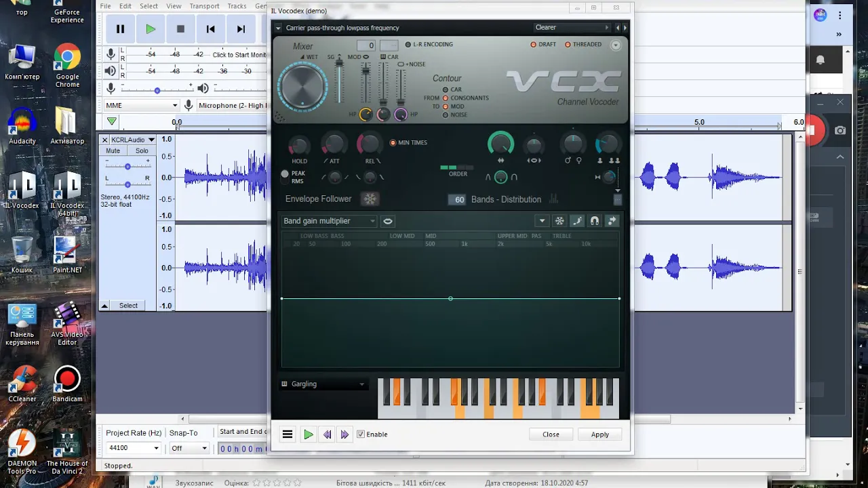Click the recording meter microphone icon
This screenshot has width=868, height=488.
tap(111, 54)
